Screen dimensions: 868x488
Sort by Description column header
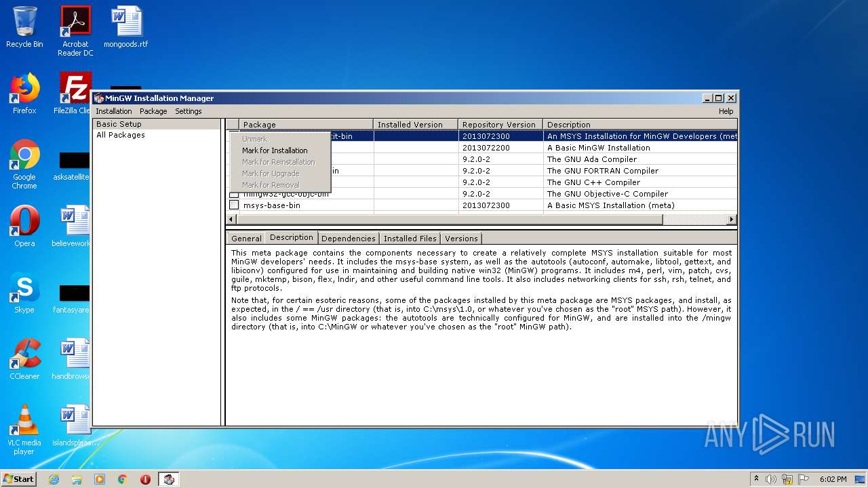[x=640, y=125]
